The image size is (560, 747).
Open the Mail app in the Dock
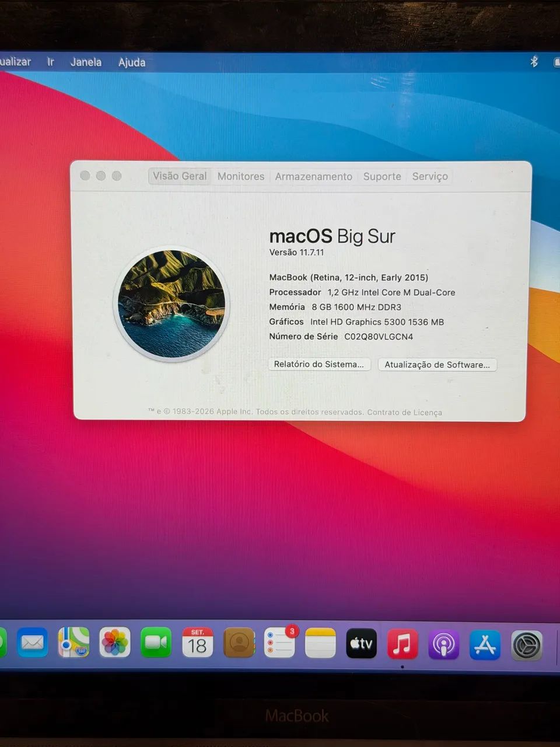tap(32, 643)
